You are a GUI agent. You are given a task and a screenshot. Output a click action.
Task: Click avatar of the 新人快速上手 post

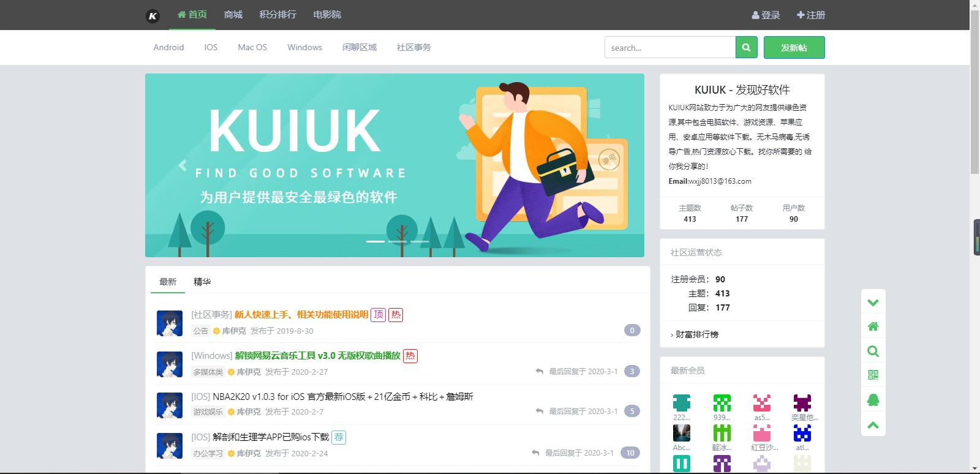pyautogui.click(x=170, y=323)
